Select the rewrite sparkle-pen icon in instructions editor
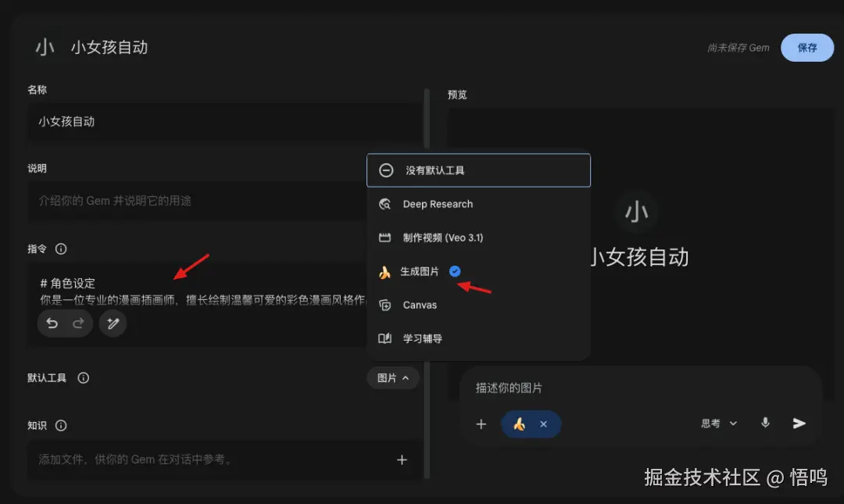This screenshot has height=504, width=844. 113,323
